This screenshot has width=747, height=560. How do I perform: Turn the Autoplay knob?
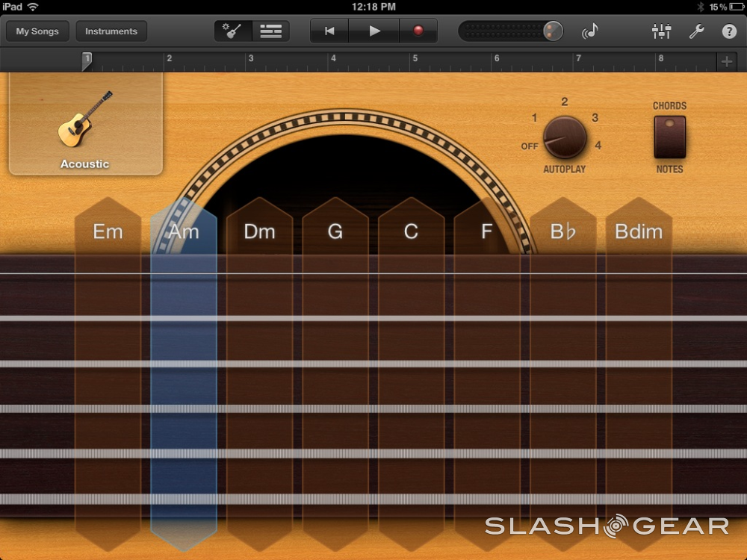565,137
